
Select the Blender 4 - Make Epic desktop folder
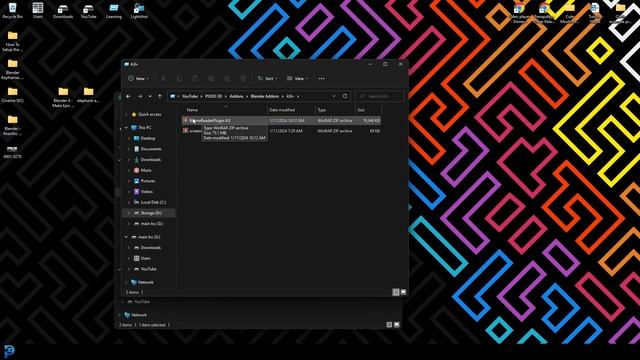pyautogui.click(x=63, y=97)
